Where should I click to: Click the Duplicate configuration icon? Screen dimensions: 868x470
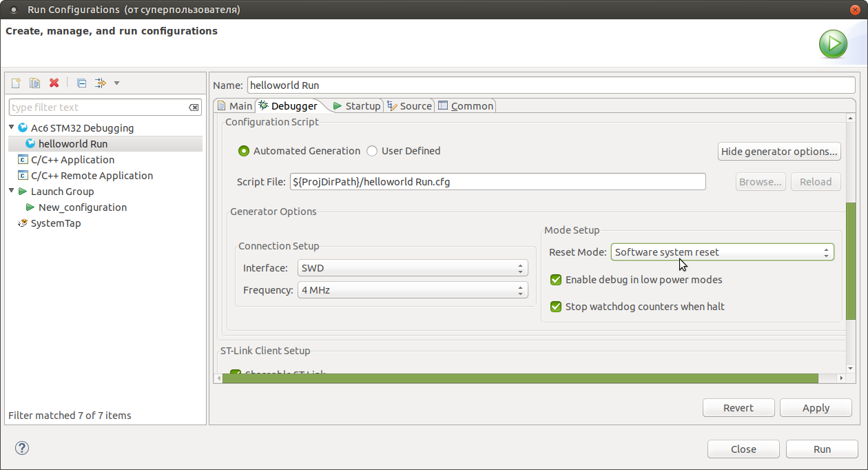pos(34,83)
